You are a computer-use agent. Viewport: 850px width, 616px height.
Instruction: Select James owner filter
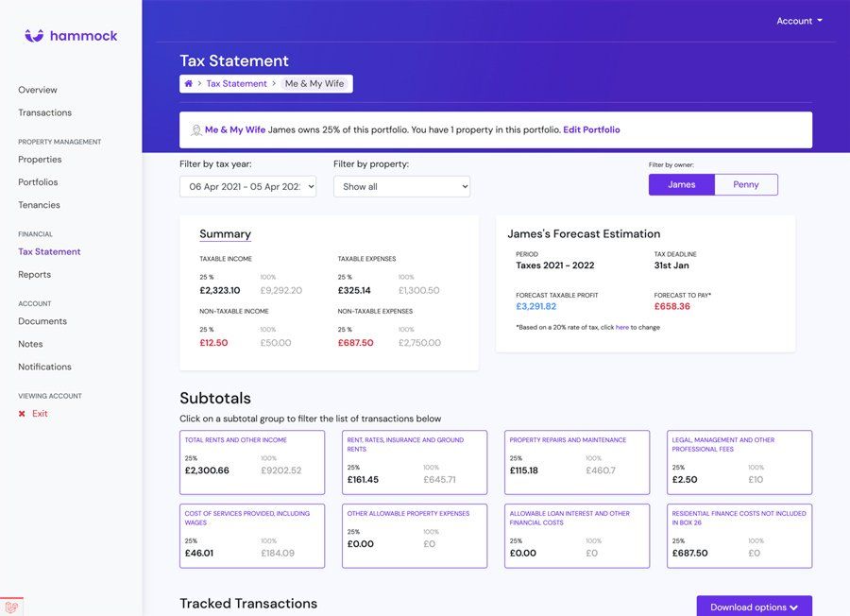coord(681,185)
